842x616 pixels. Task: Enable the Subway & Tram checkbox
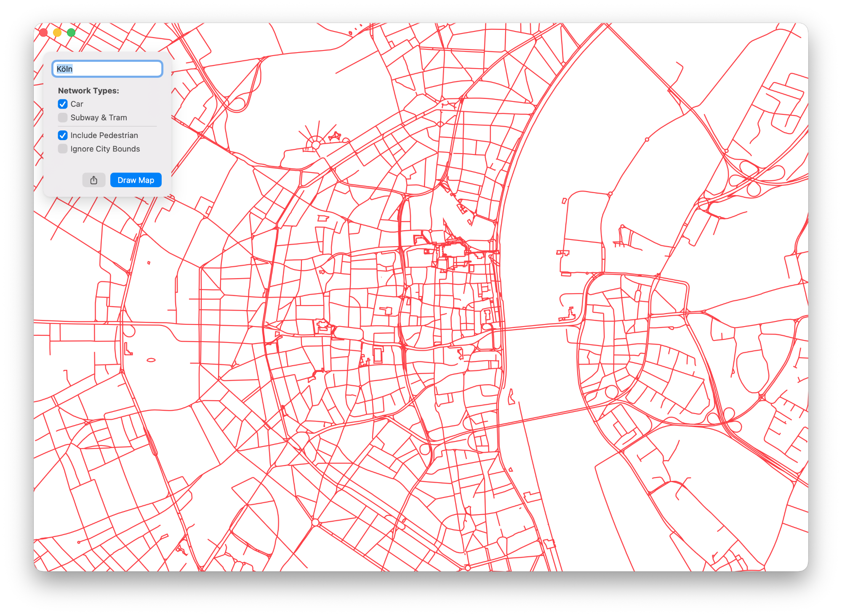tap(63, 117)
